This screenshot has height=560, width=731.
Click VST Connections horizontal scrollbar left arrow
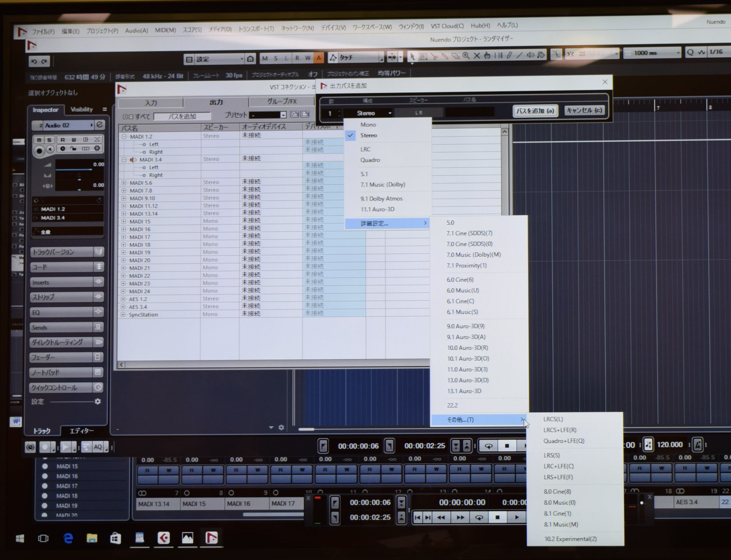click(x=121, y=365)
